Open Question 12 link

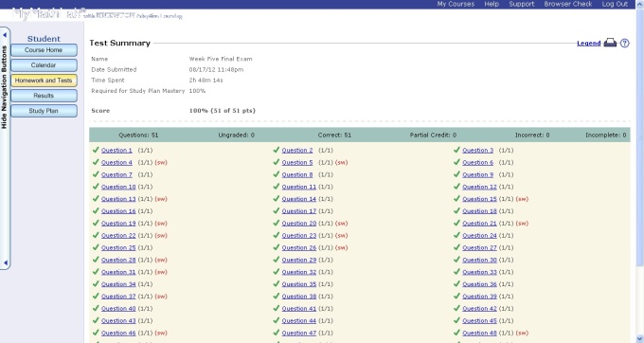(x=479, y=187)
